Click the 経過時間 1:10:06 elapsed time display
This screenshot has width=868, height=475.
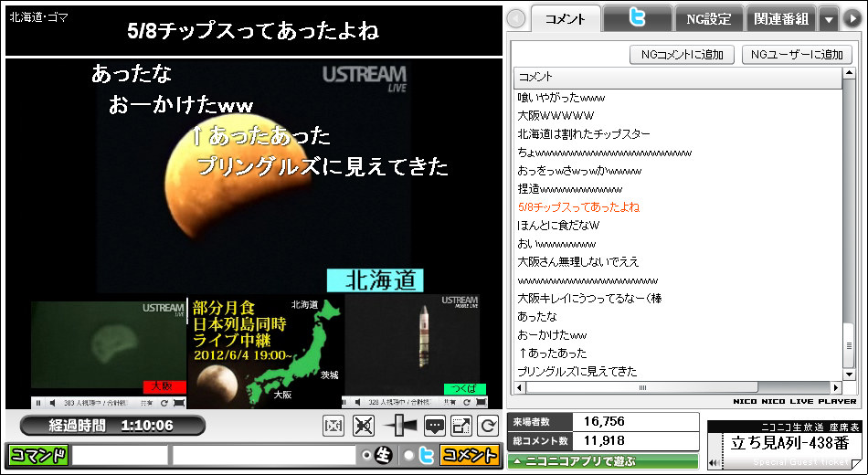[112, 426]
